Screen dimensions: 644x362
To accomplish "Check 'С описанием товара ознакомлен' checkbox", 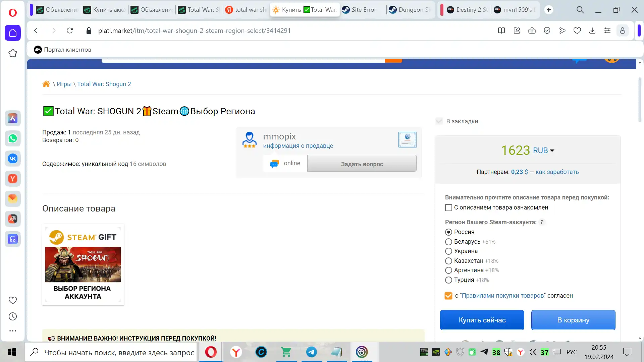I will point(448,208).
